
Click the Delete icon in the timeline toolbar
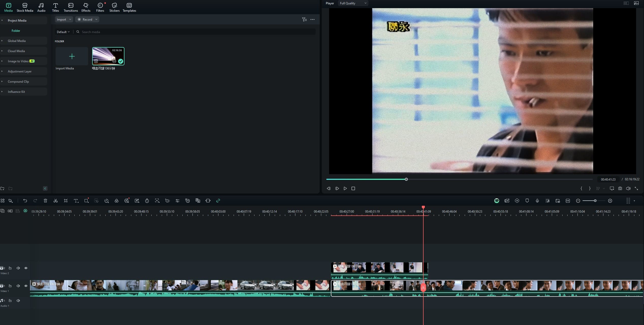45,201
